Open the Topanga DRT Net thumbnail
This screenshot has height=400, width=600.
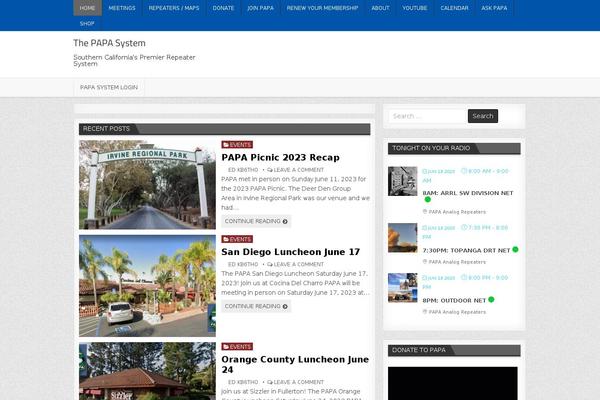403,238
